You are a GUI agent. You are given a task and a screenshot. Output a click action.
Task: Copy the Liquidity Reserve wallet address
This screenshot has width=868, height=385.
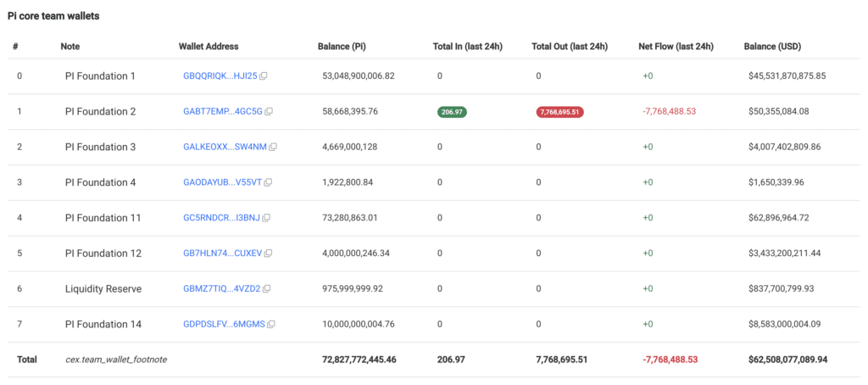pyautogui.click(x=267, y=289)
